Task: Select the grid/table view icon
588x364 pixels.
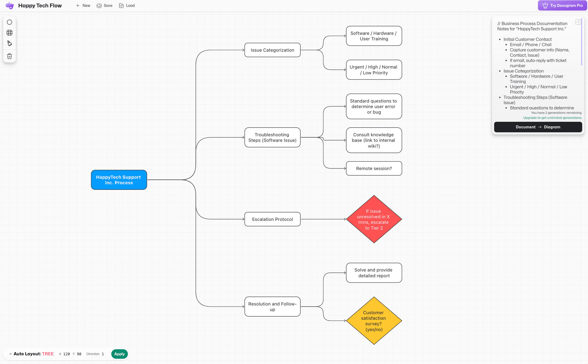Action: (x=10, y=33)
